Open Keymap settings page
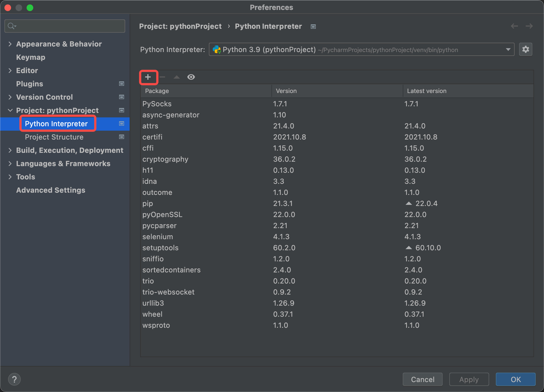Image resolution: width=544 pixels, height=392 pixels. [x=30, y=57]
